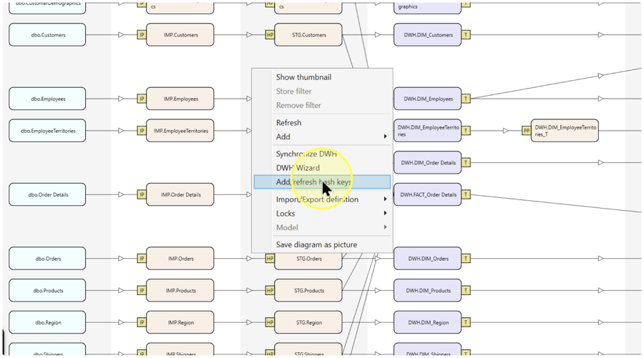
Task: Choose Synchronize DWH
Action: [x=322, y=154]
